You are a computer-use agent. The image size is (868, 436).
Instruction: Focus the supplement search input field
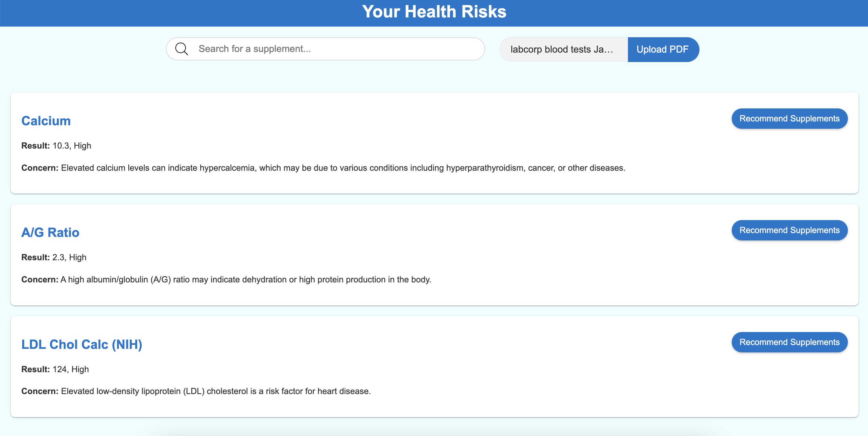point(337,49)
